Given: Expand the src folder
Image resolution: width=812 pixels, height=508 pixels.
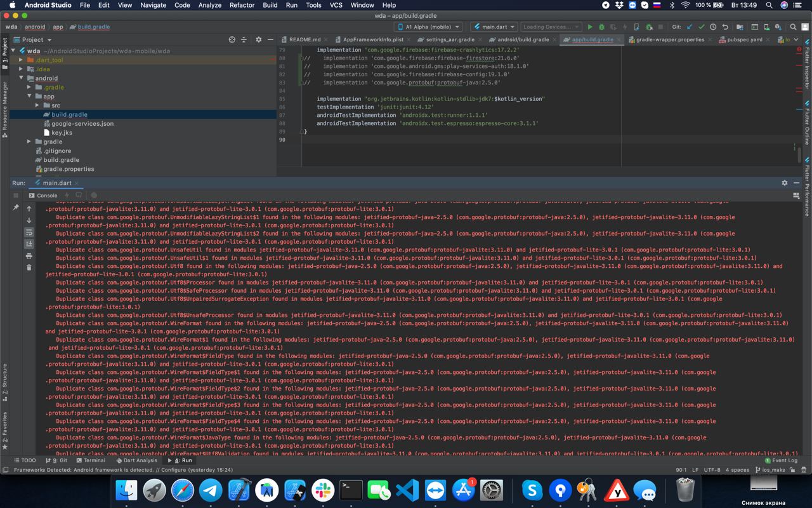Looking at the screenshot, I should (x=37, y=105).
